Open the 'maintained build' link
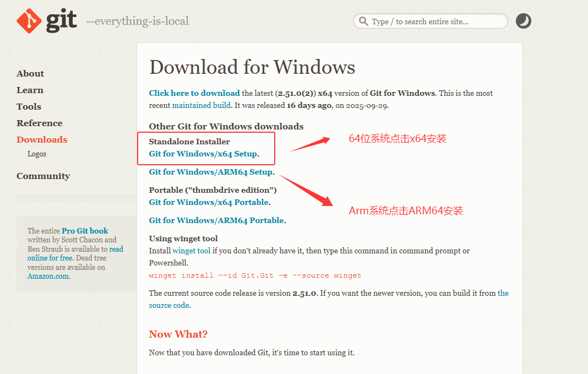Viewport: 588px width, 374px height. 202,105
